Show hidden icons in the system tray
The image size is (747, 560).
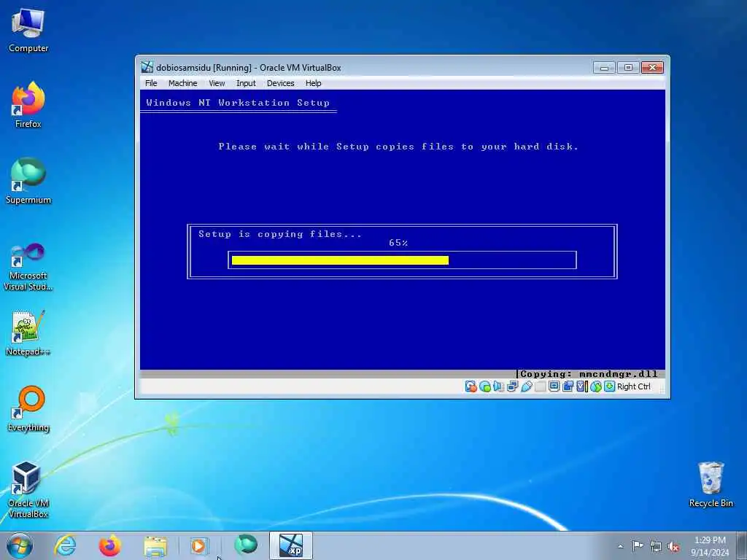[x=621, y=546]
